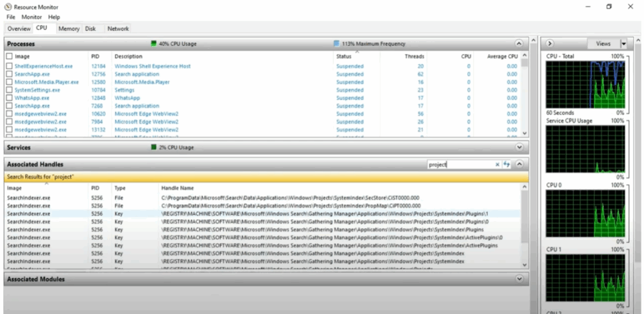
Task: Click the CPU 0 graph
Action: click(x=586, y=214)
